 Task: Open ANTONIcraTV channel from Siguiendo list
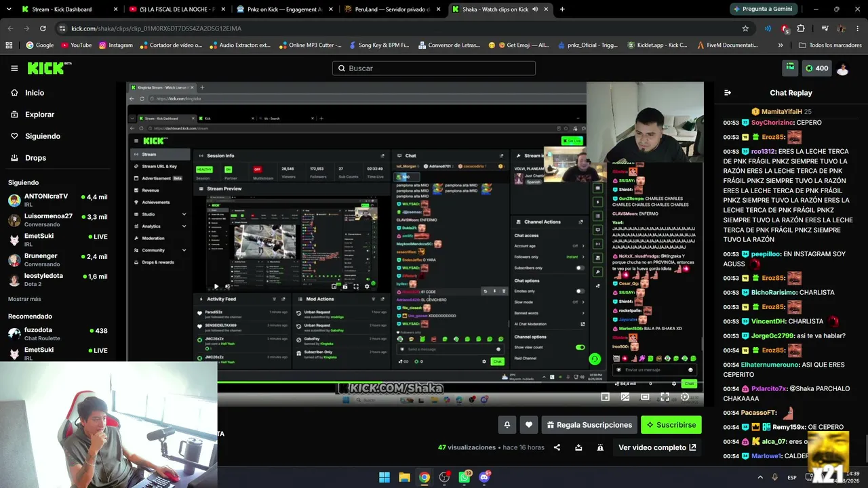coord(58,200)
